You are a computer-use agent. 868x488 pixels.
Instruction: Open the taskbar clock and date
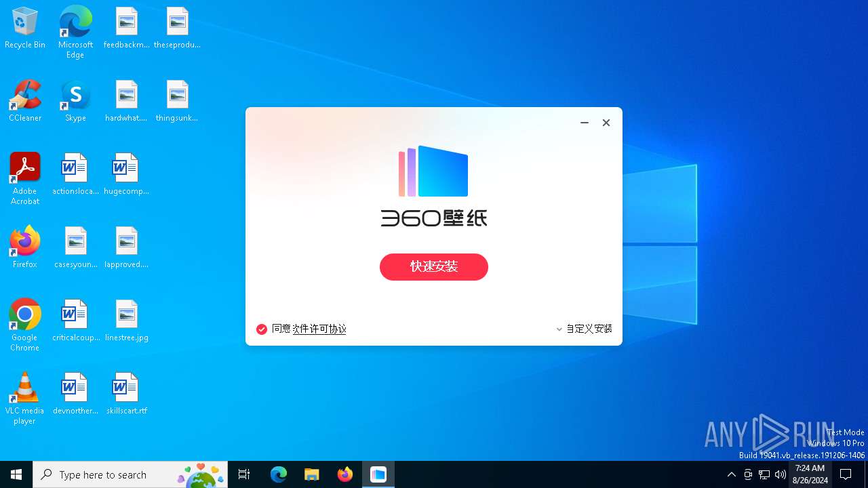810,474
